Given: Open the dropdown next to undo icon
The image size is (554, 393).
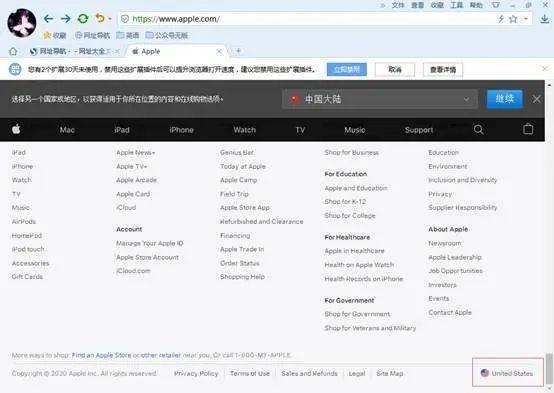Looking at the screenshot, I should [x=110, y=19].
